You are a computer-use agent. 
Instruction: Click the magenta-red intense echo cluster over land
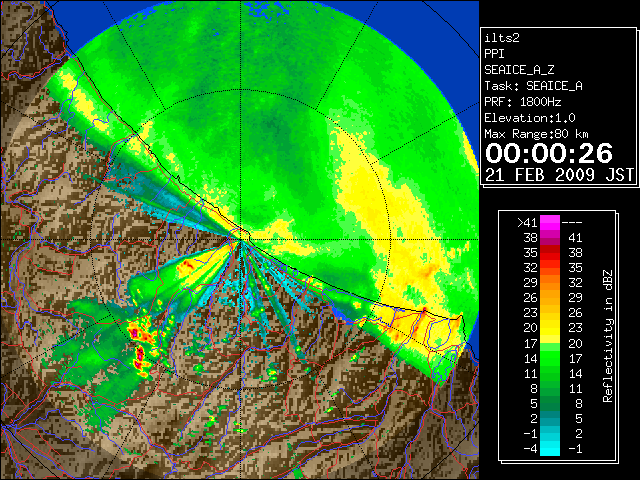141,347
